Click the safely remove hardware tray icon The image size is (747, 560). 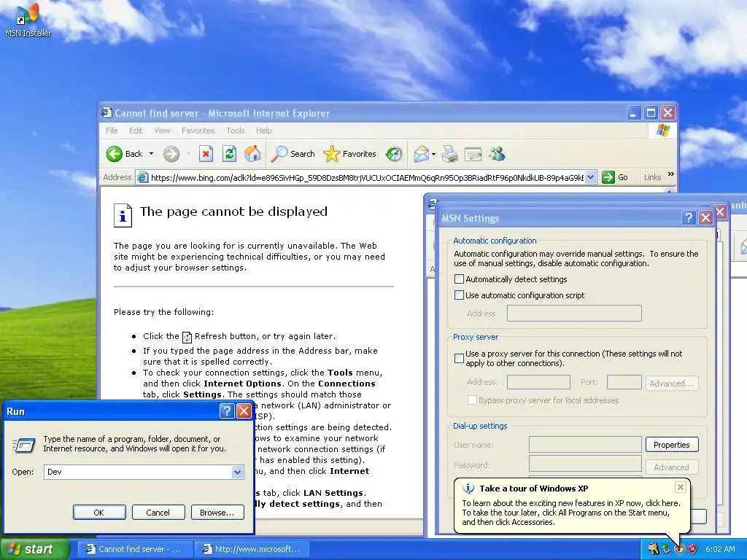(666, 549)
